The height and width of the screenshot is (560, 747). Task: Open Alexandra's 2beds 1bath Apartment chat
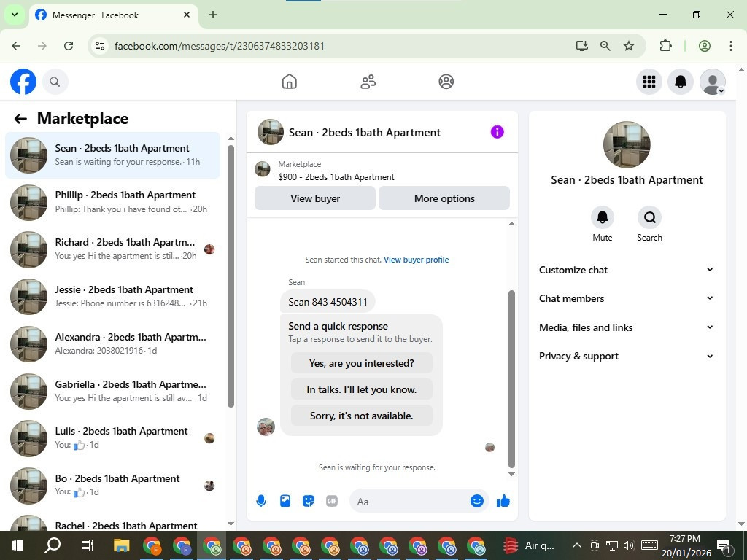click(x=113, y=344)
